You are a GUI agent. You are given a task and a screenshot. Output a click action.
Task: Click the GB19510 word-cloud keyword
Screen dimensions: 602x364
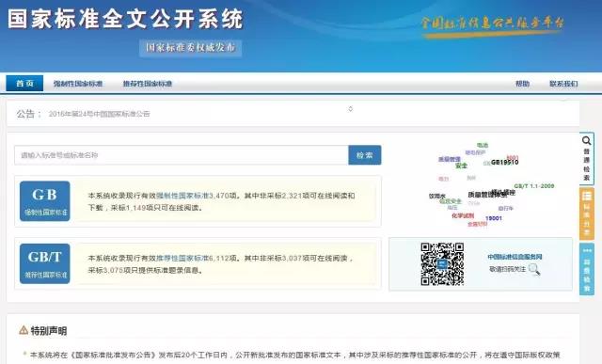pos(504,163)
